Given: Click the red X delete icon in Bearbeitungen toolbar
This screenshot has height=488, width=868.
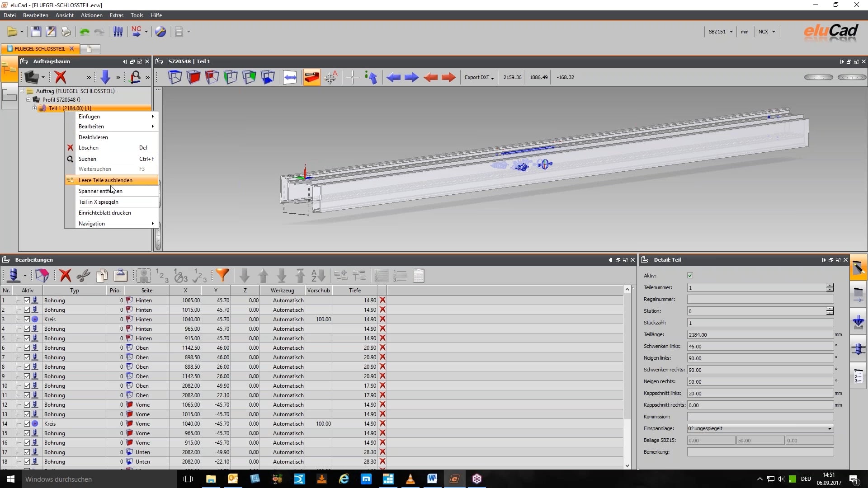Looking at the screenshot, I should [65, 275].
